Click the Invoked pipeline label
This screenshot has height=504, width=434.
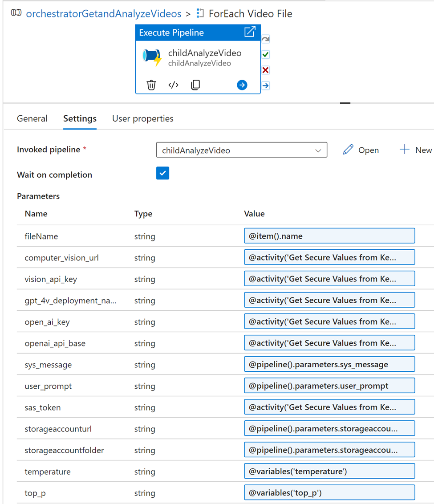[49, 150]
